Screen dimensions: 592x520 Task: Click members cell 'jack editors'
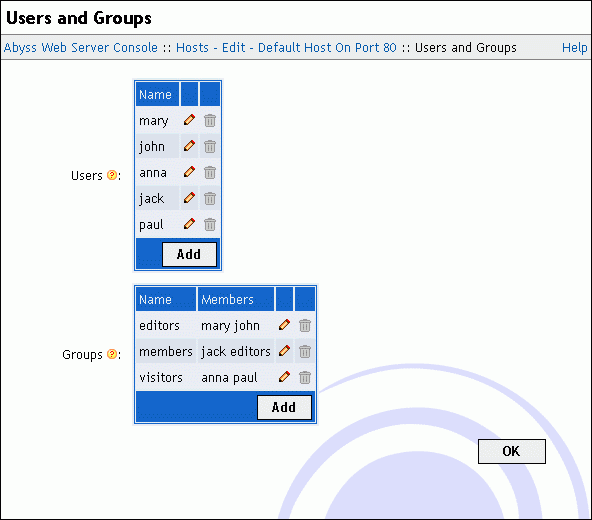236,352
